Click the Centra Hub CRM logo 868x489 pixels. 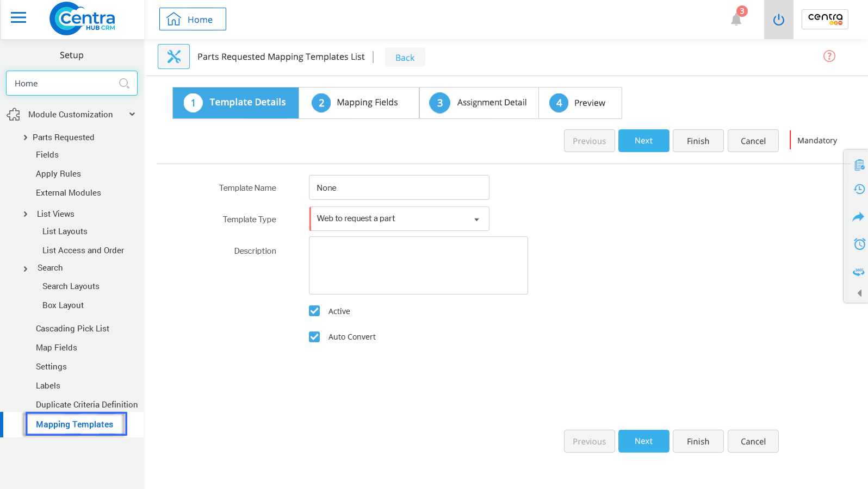(82, 19)
